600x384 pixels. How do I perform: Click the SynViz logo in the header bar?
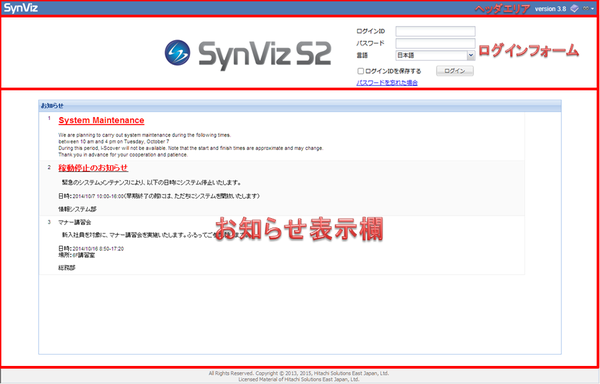[21, 8]
